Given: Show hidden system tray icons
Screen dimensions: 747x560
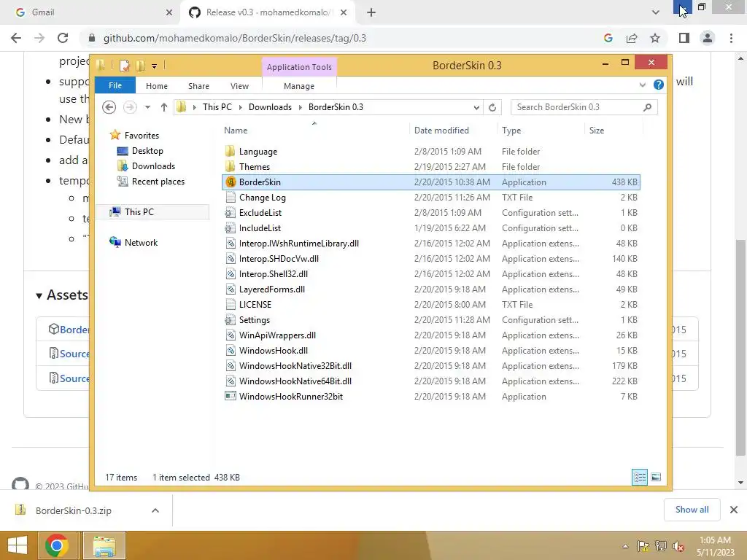Looking at the screenshot, I should 625,546.
